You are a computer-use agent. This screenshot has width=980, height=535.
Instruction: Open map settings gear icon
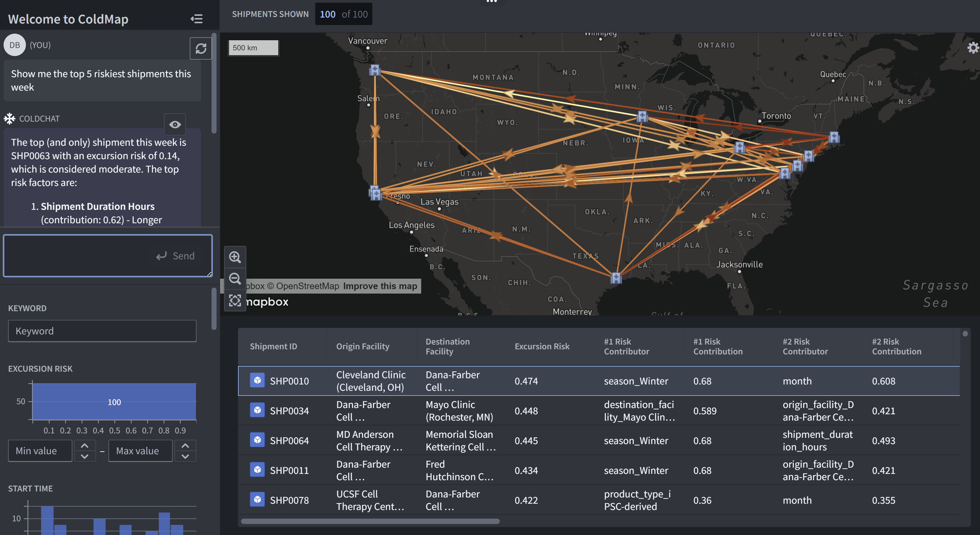click(x=973, y=48)
